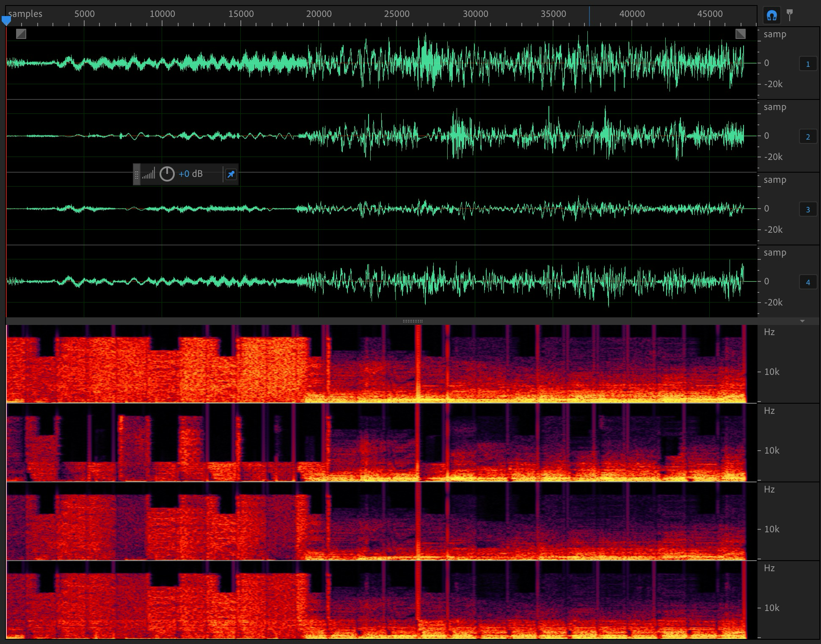Toggle channel 1 enable button
The image size is (821, 644).
(807, 64)
